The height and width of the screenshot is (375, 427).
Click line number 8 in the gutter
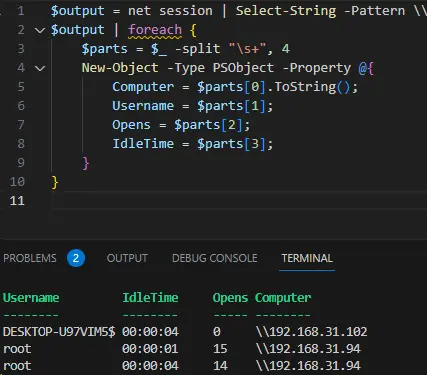point(21,144)
